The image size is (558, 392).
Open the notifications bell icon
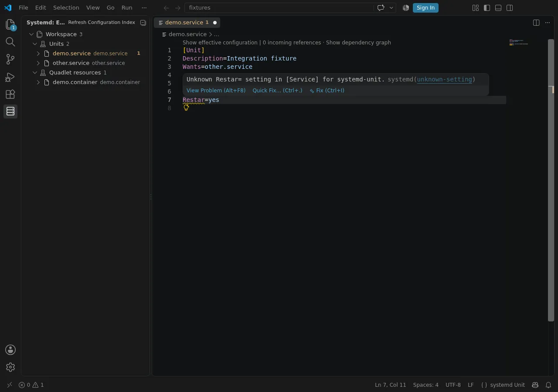point(549,385)
